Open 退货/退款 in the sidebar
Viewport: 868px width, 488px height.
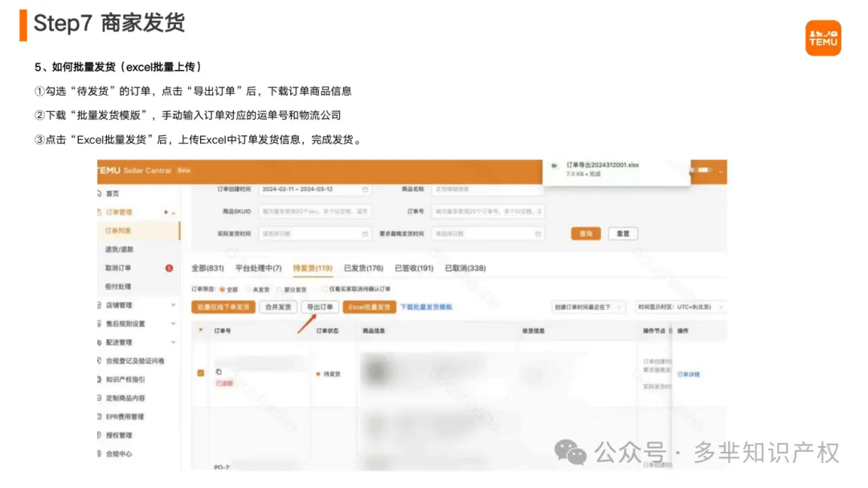[x=120, y=249]
